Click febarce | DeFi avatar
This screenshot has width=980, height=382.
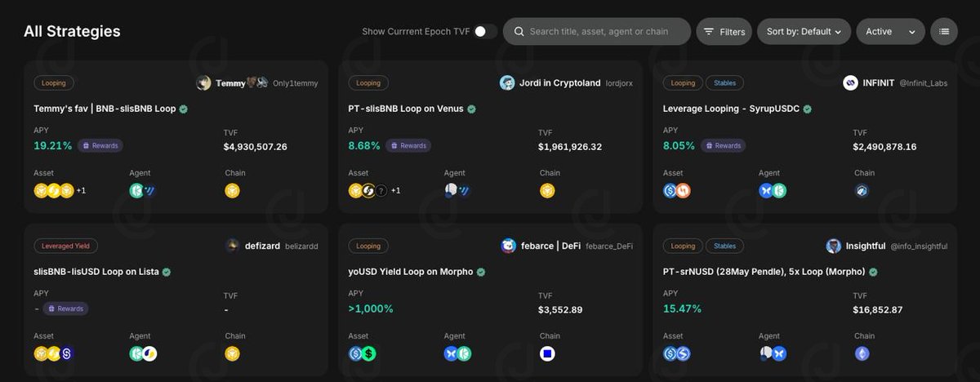click(x=508, y=246)
